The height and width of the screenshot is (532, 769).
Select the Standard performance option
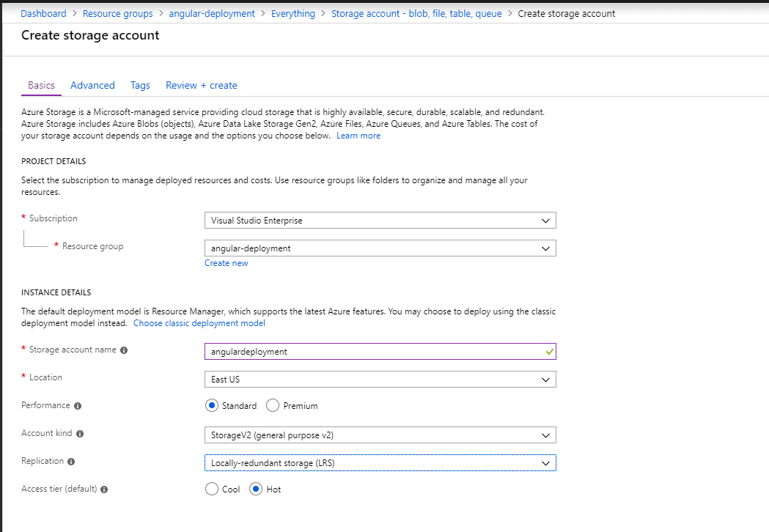(x=212, y=405)
